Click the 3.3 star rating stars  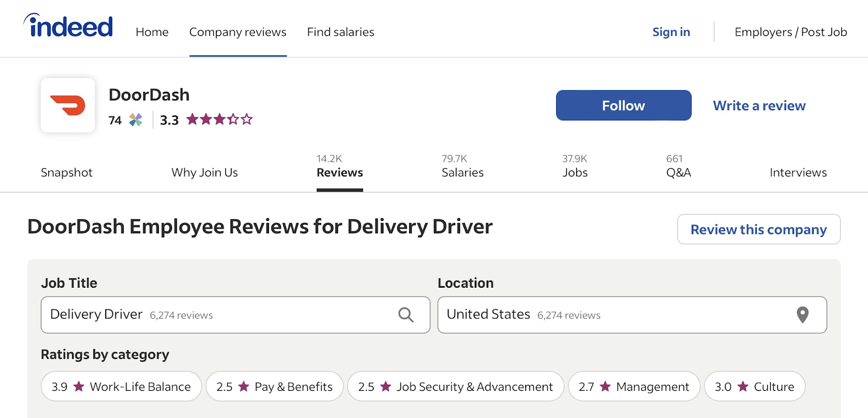(220, 119)
